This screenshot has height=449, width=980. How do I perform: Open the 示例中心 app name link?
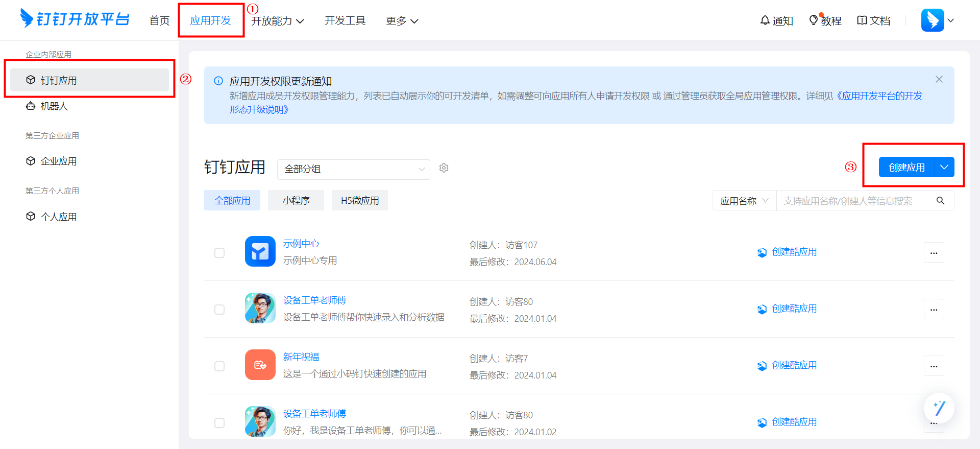coord(301,244)
